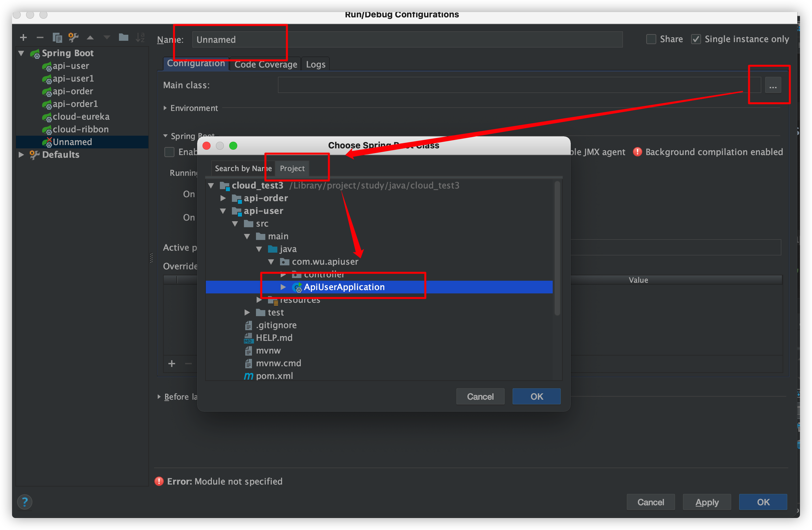Select the api-user Spring Boot configuration
This screenshot has height=530, width=812.
click(71, 66)
